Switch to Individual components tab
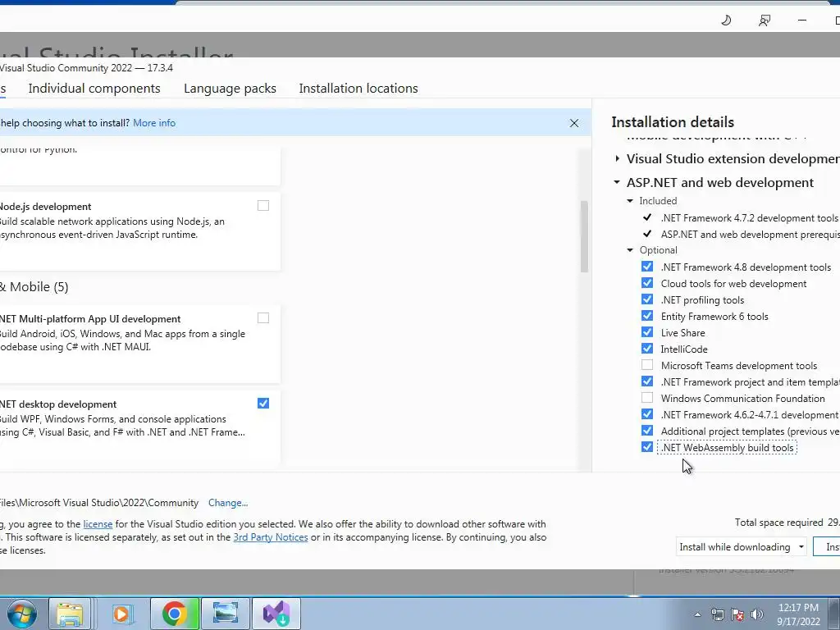The image size is (840, 630). tap(94, 89)
